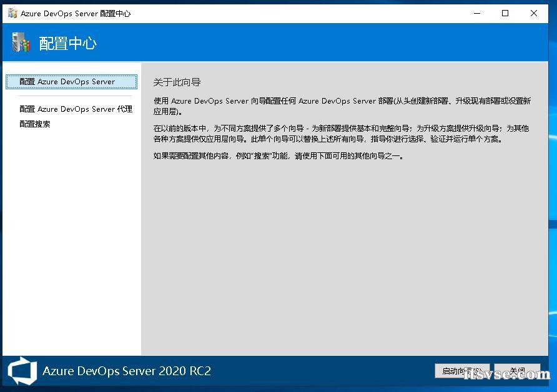This screenshot has width=557, height=392.
Task: Maximize the configuration center window
Action: pyautogui.click(x=505, y=14)
